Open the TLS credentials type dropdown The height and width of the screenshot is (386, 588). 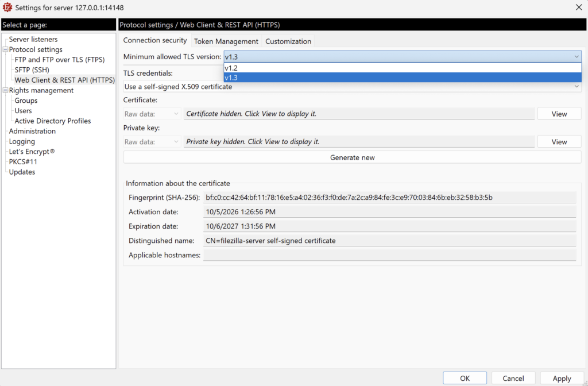(352, 87)
